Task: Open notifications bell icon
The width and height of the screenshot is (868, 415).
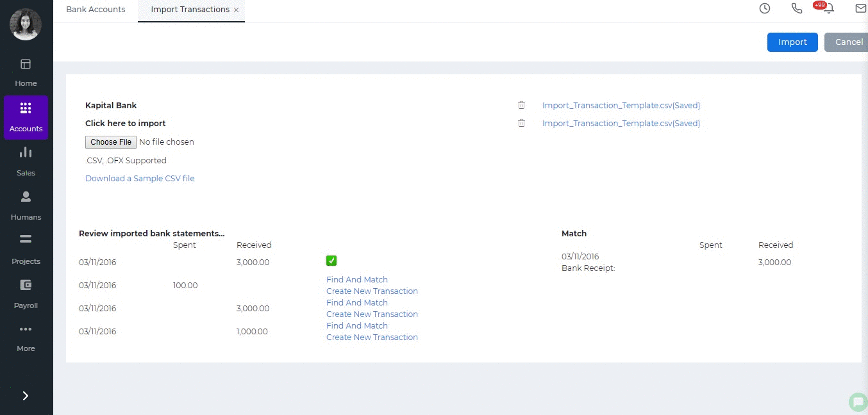Action: pyautogui.click(x=830, y=9)
